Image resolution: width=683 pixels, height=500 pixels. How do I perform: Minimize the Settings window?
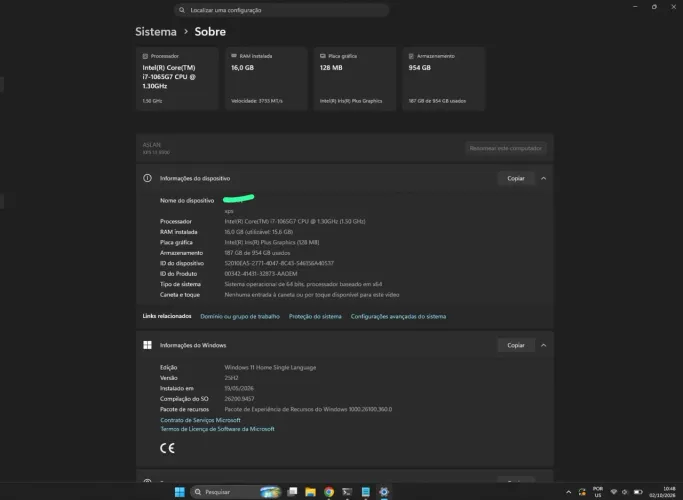[635, 7]
